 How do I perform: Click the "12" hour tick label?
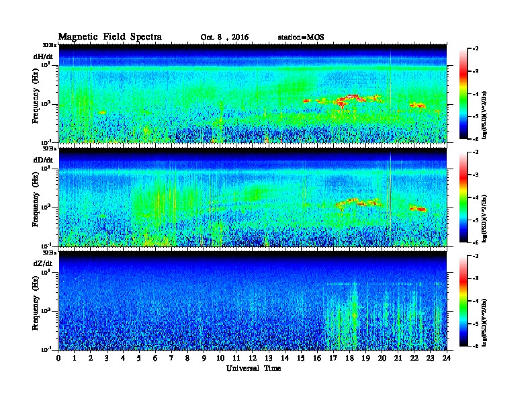pos(253,358)
